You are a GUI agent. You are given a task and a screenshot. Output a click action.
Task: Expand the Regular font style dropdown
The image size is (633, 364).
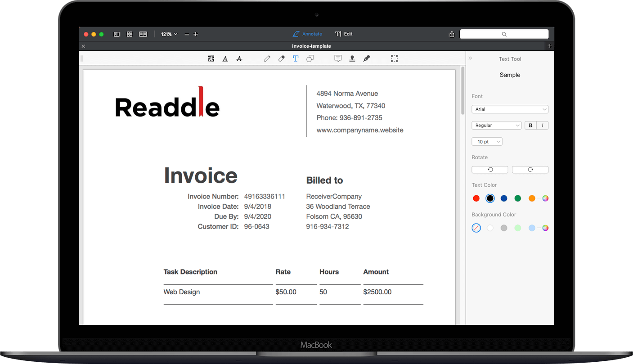(496, 126)
